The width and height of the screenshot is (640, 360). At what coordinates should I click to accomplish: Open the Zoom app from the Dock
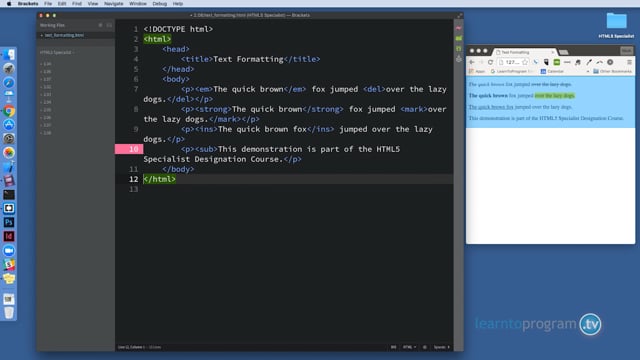click(x=9, y=250)
